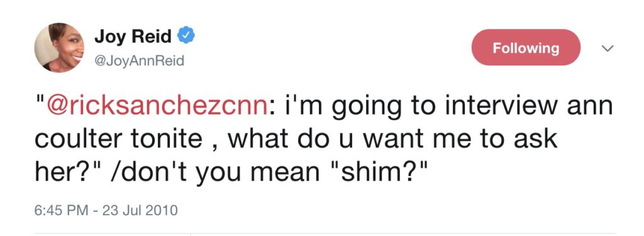This screenshot has width=644, height=236.
Task: Open the 6:45 PM tweet timestamp
Action: point(61,210)
